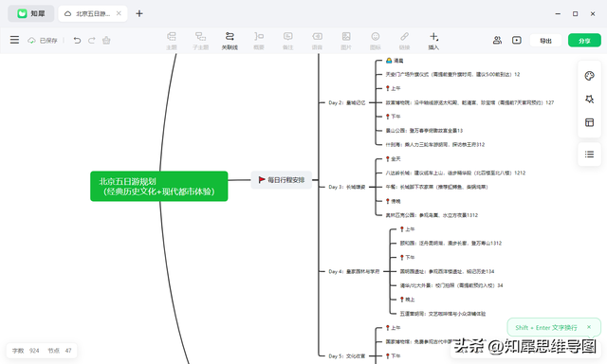This screenshot has width=607, height=364.
Task: Click the redo arrow icon
Action: tap(92, 40)
